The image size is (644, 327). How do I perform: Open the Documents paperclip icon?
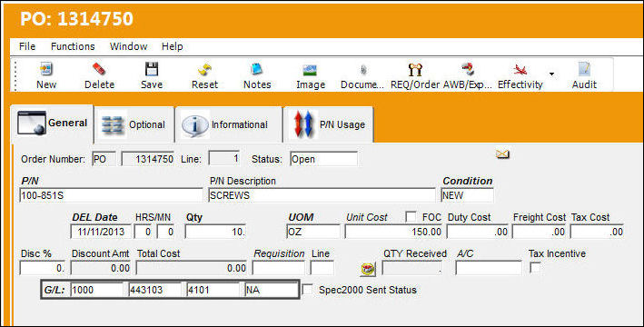(363, 70)
